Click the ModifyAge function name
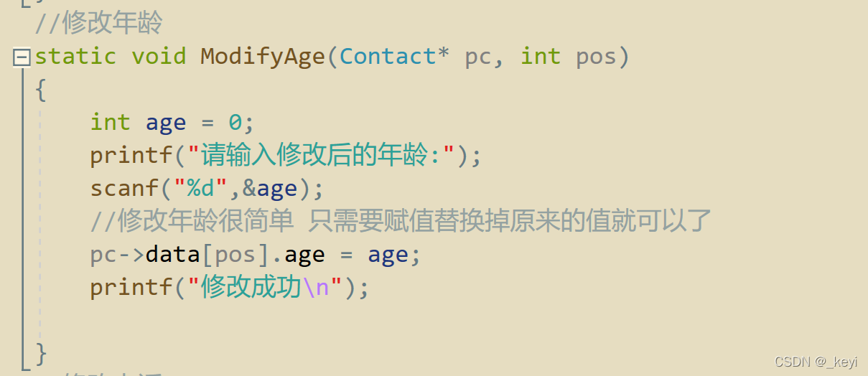Screen dimensions: 868x376 pos(263,56)
